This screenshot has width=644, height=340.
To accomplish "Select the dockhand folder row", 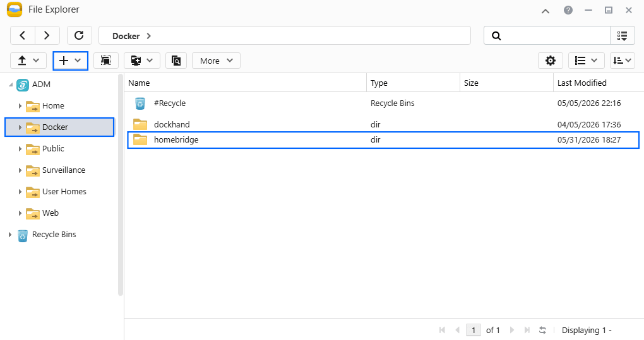I will point(383,124).
